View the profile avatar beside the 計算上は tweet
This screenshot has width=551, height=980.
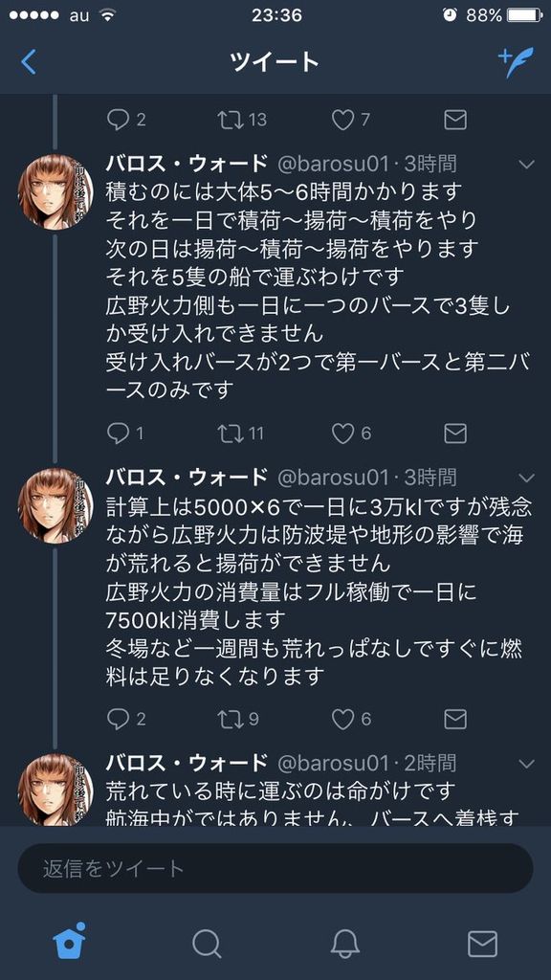[x=55, y=505]
